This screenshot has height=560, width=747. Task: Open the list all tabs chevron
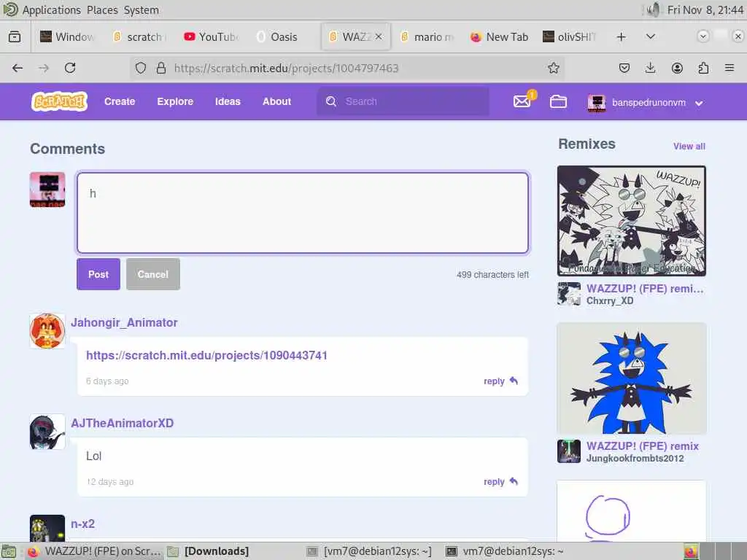click(x=650, y=36)
